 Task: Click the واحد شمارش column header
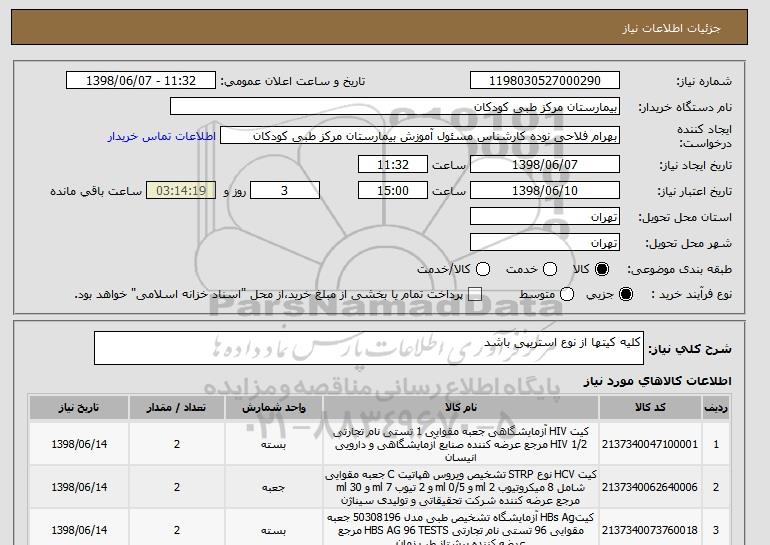tap(274, 408)
